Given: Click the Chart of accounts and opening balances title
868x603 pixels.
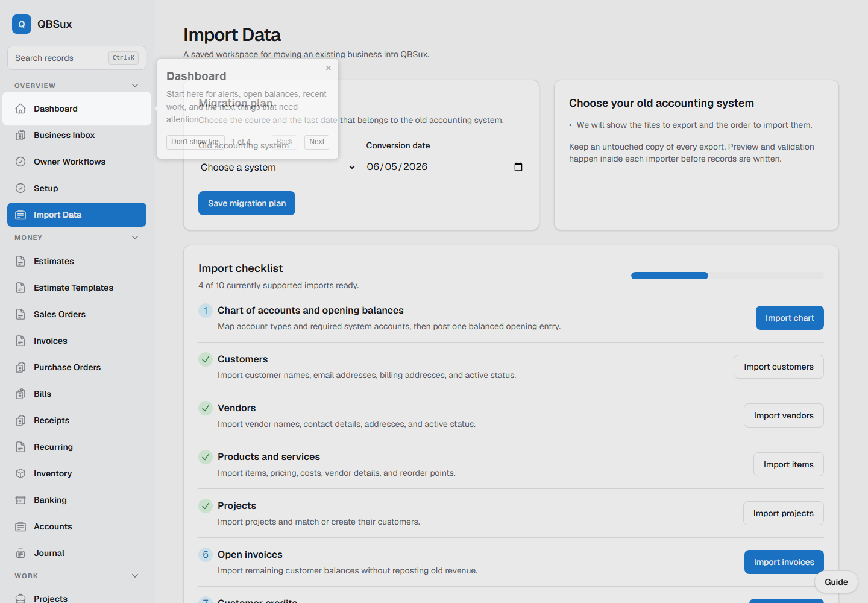Looking at the screenshot, I should pyautogui.click(x=310, y=311).
